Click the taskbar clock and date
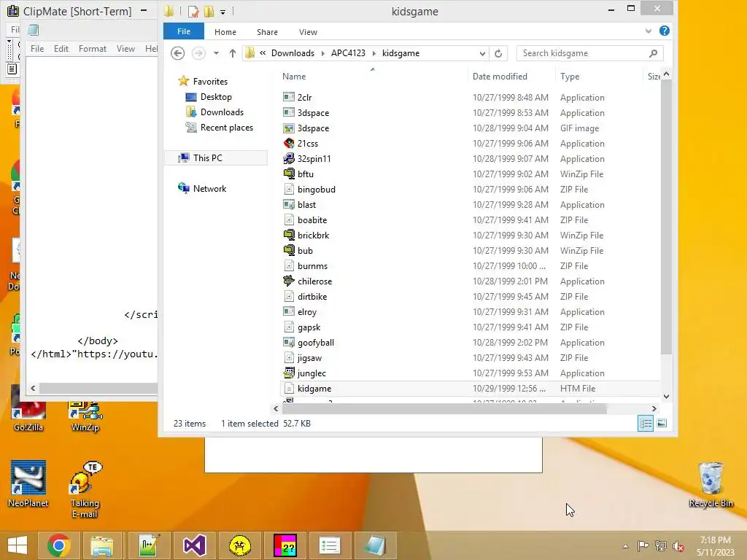Image resolution: width=747 pixels, height=560 pixels. (x=716, y=546)
